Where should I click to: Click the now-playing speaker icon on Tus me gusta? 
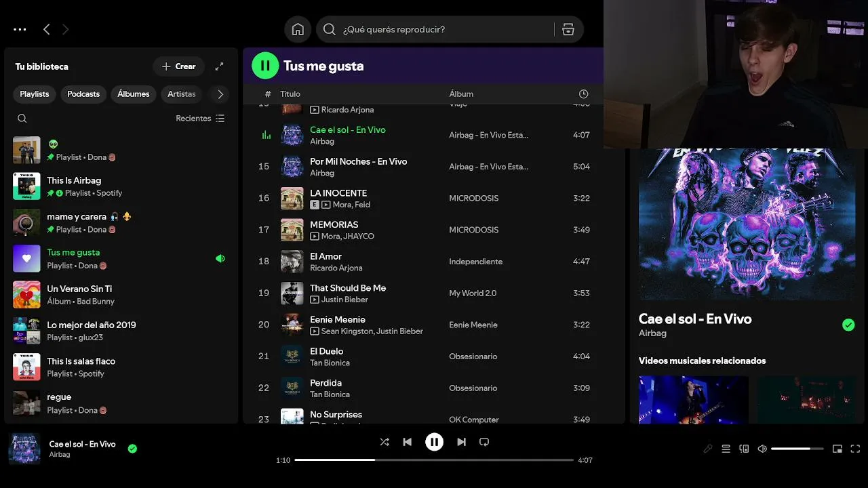(x=220, y=258)
